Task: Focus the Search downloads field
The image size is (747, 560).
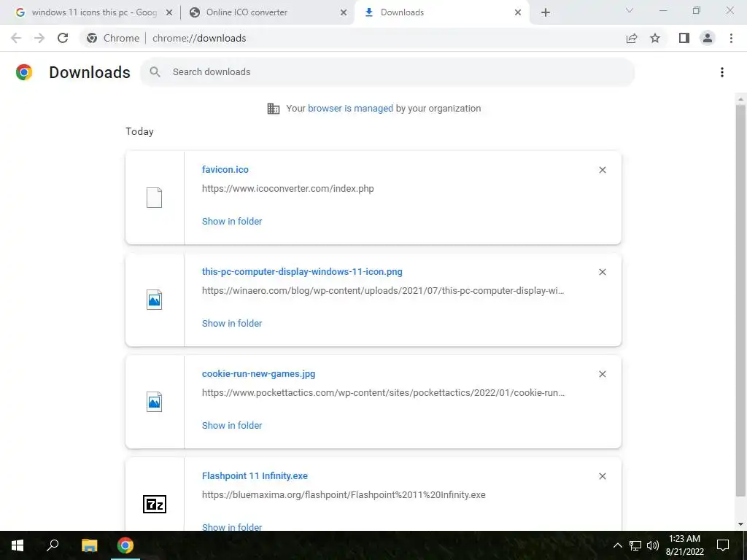Action: (x=387, y=72)
